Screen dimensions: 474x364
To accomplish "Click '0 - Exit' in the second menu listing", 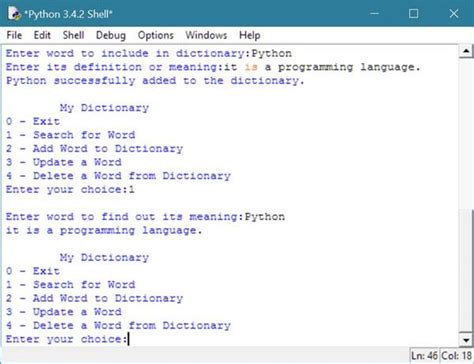I will tap(33, 271).
